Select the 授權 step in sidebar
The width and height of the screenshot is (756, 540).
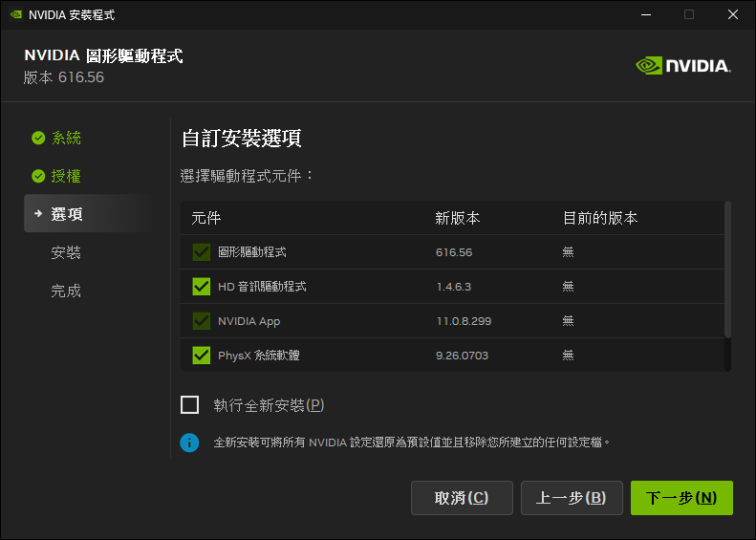point(66,176)
